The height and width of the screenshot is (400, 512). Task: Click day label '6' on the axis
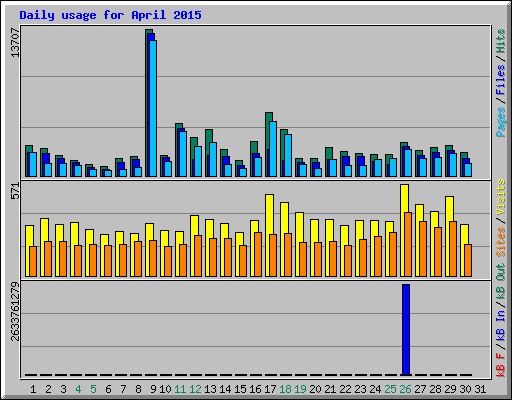108,389
